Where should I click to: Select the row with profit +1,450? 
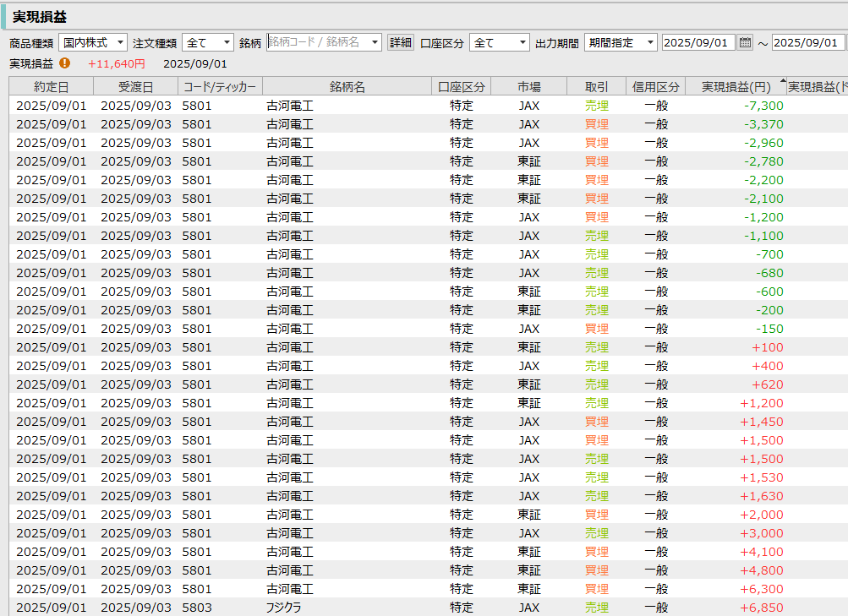pyautogui.click(x=429, y=422)
